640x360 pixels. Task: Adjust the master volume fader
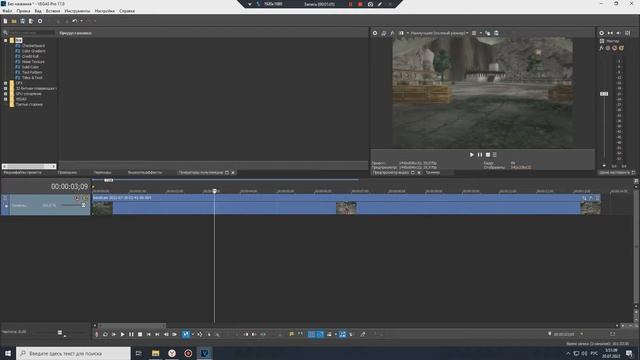pyautogui.click(x=604, y=94)
